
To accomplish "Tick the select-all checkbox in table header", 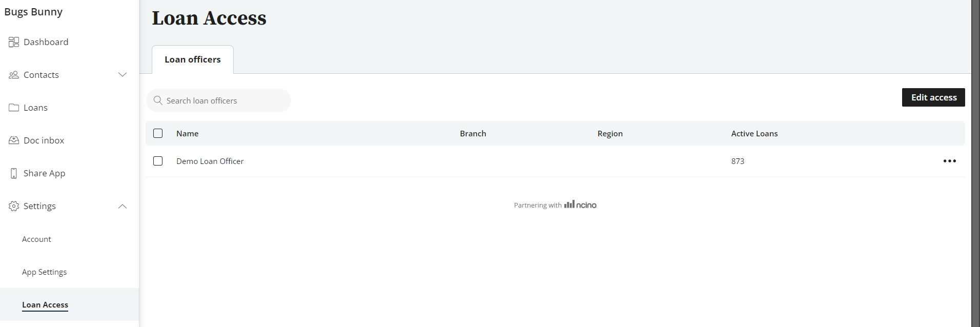I will point(158,133).
